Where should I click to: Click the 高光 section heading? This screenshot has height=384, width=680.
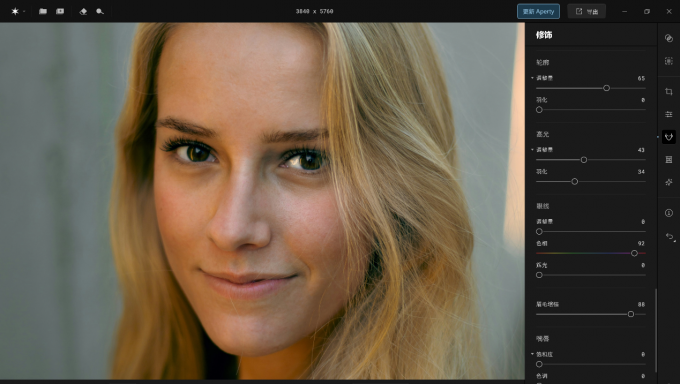click(543, 134)
